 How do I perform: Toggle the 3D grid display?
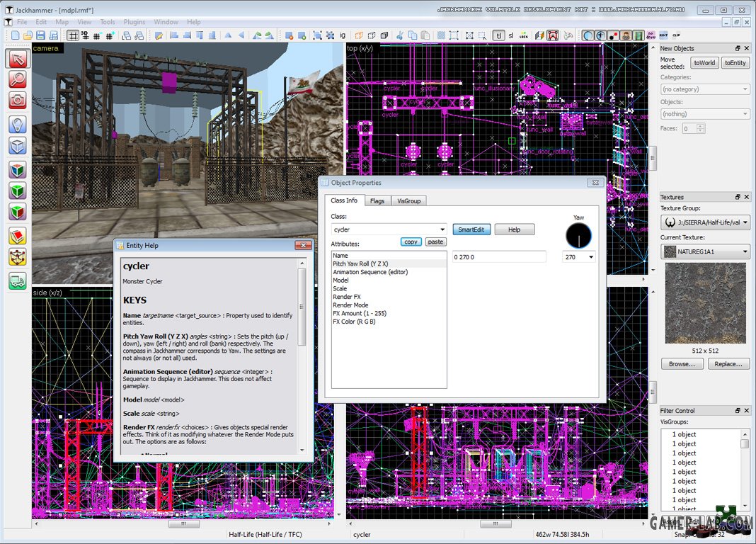(85, 35)
